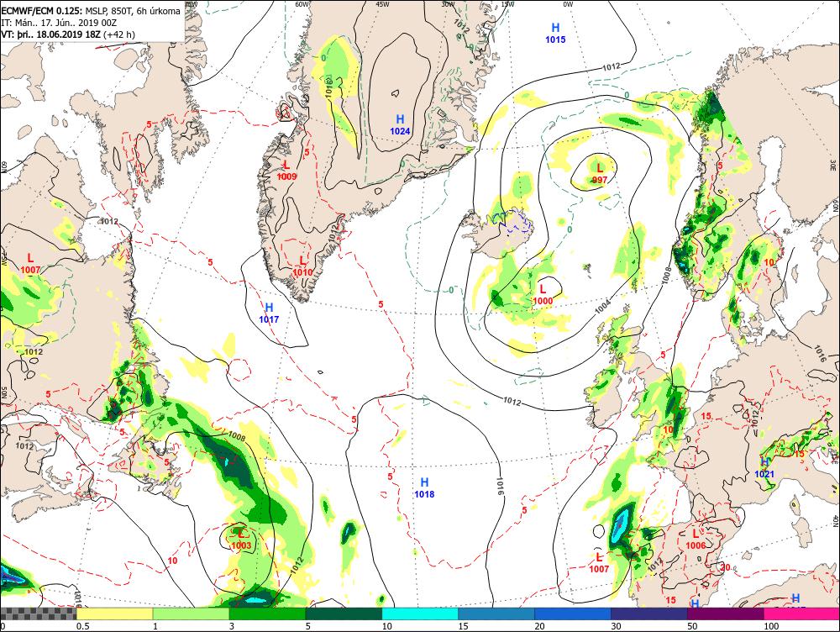Click the initial time 'IT: Mán.. 17. Jún.. 2019 00Z'

59,23
